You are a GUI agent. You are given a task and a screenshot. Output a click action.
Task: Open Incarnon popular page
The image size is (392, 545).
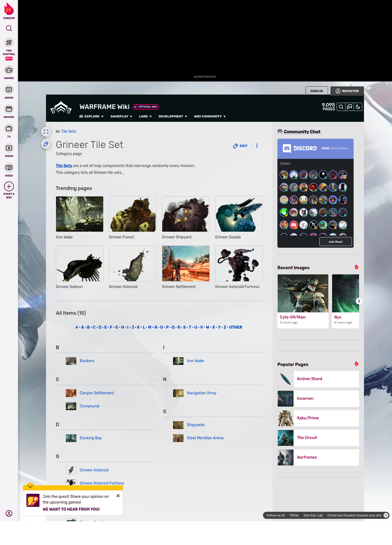(x=318, y=398)
